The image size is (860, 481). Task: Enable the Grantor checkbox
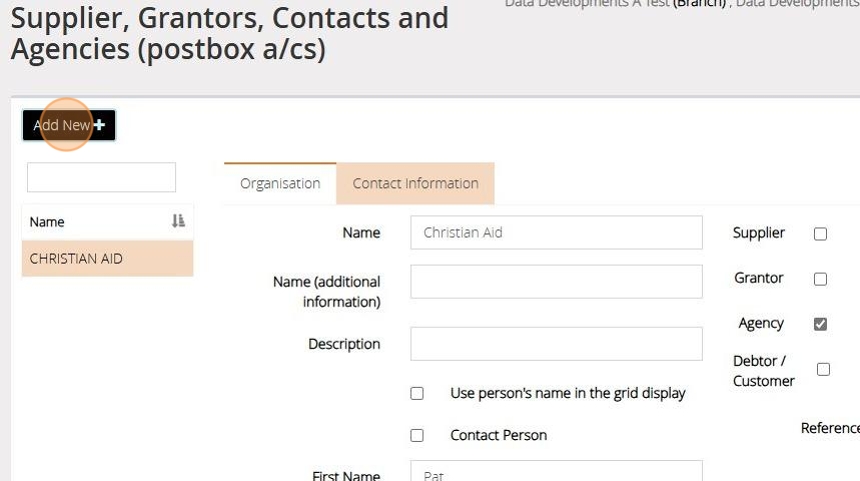820,279
